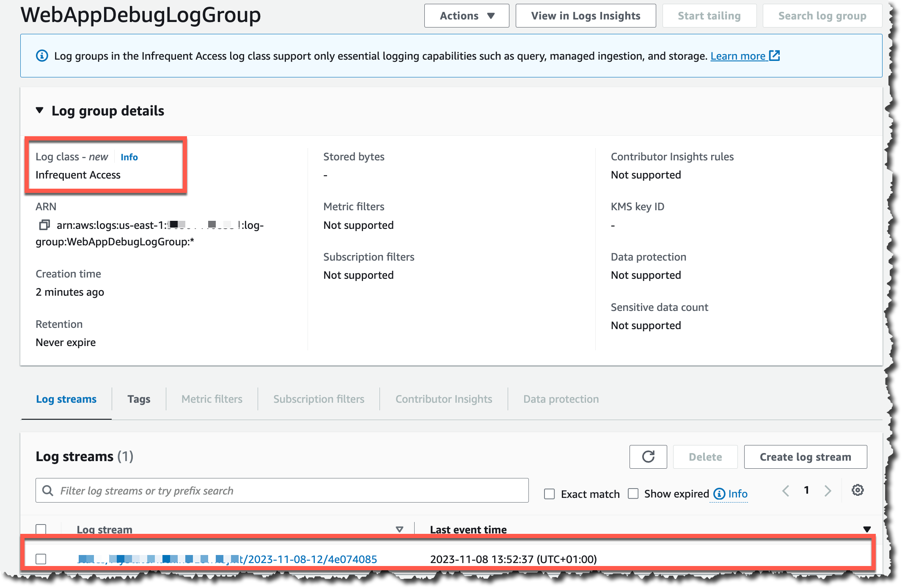
Task: Click View in Logs Insights button
Action: coord(585,16)
